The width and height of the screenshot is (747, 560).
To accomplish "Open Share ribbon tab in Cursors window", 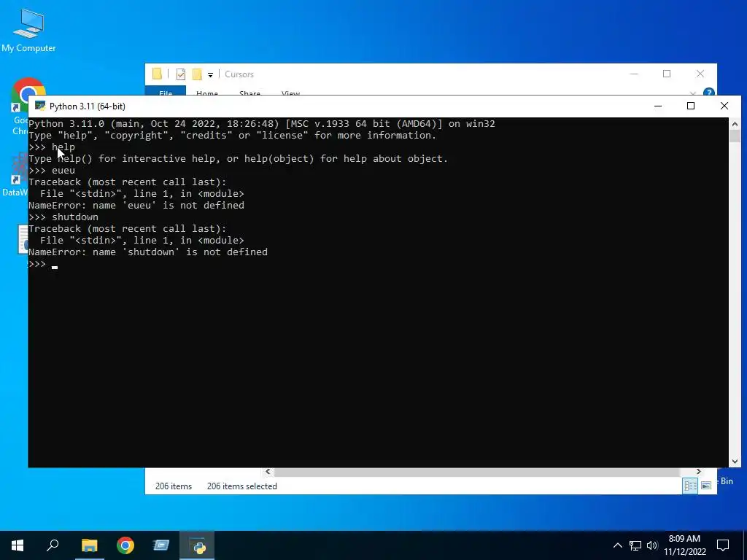I will click(x=249, y=93).
